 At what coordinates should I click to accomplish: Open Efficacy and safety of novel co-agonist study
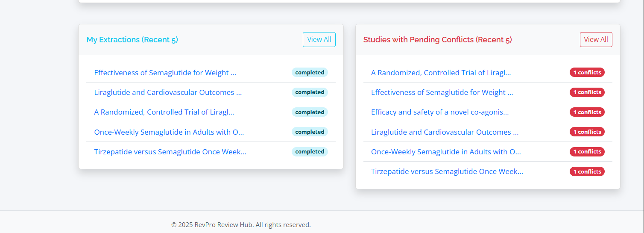(440, 112)
